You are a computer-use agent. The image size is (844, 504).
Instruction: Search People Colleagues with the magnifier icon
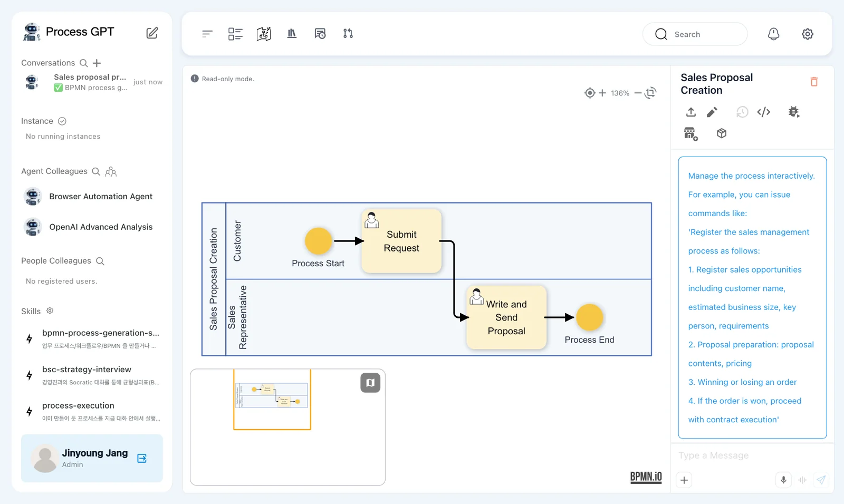(x=100, y=261)
